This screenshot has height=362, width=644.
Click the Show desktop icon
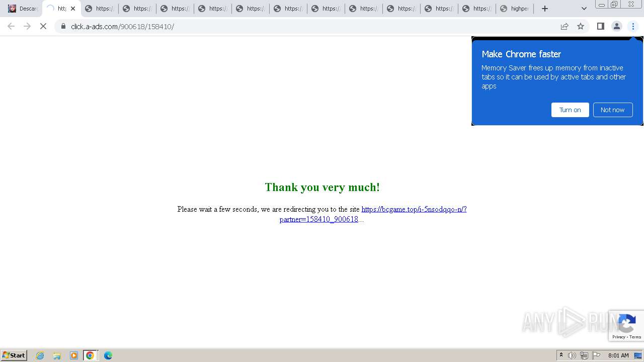pos(638,355)
